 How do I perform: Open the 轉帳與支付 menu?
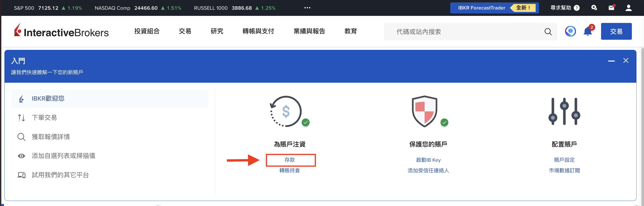click(258, 31)
